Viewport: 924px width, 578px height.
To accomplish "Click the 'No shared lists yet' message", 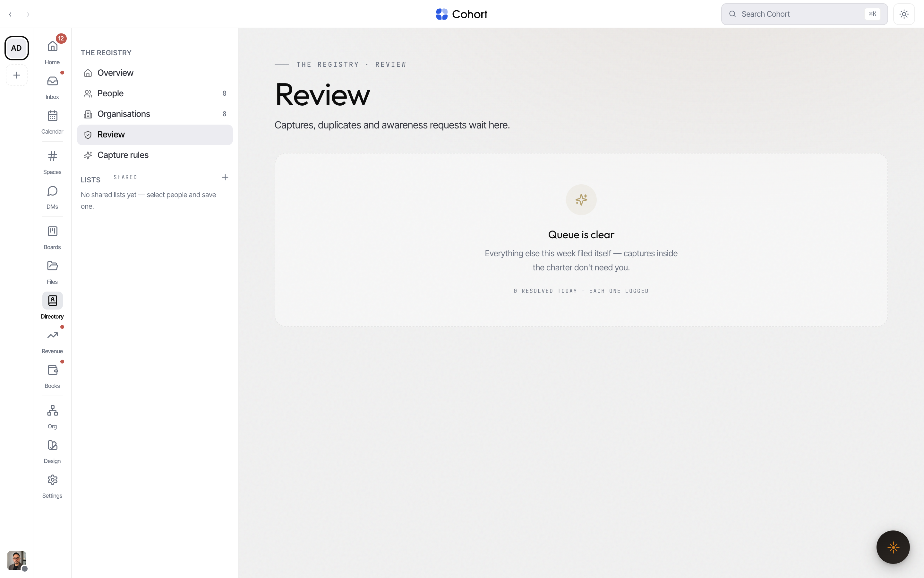I will [149, 201].
